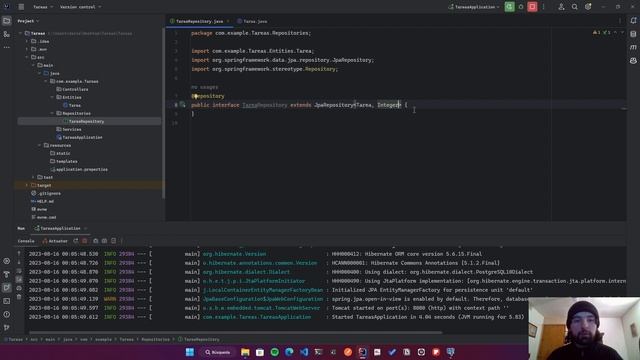Collapse the resources folder

click(x=40, y=145)
